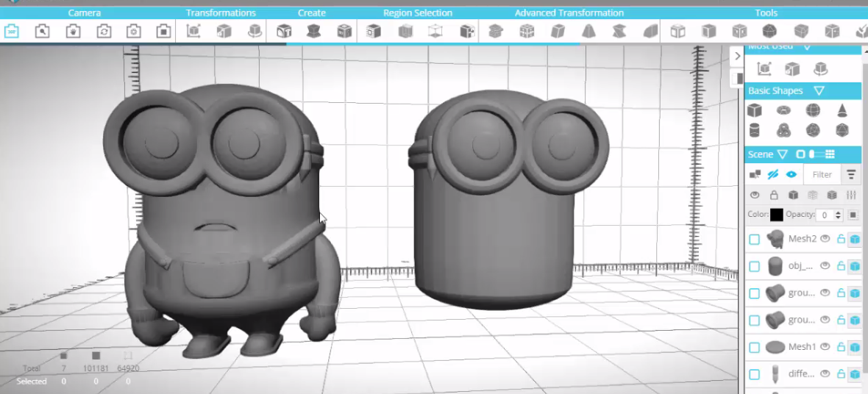This screenshot has height=394, width=868.
Task: Click Rotate icon in Most Used panel
Action: tap(820, 68)
